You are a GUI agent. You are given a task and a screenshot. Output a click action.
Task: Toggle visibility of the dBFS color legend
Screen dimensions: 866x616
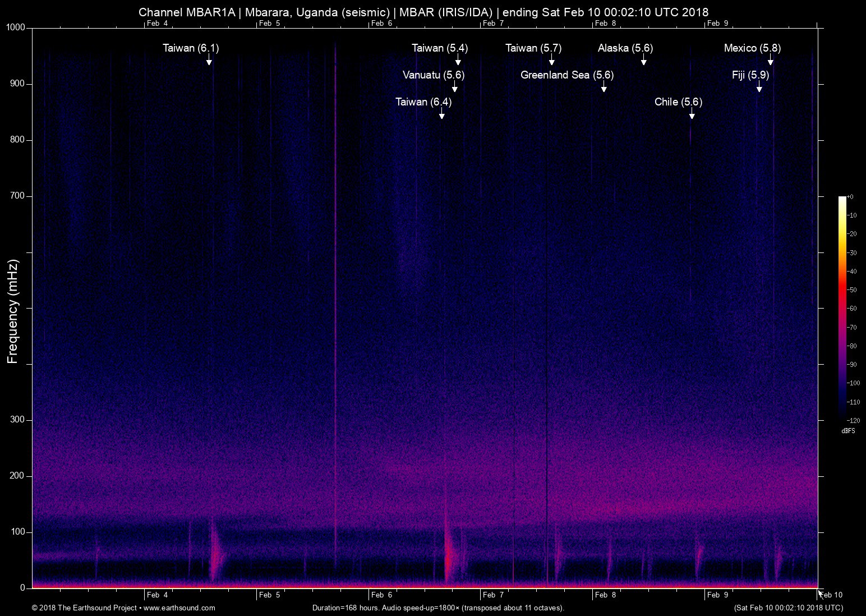(849, 431)
